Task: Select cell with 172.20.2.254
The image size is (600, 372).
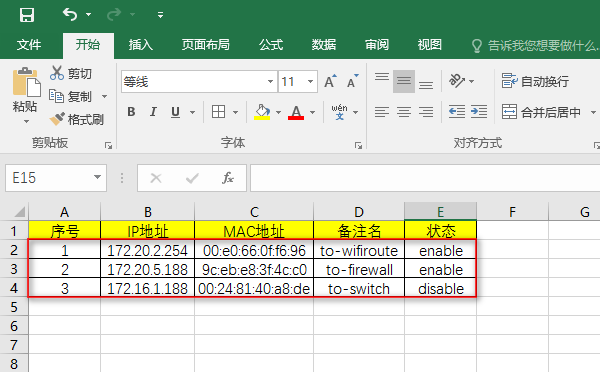Action: point(147,251)
